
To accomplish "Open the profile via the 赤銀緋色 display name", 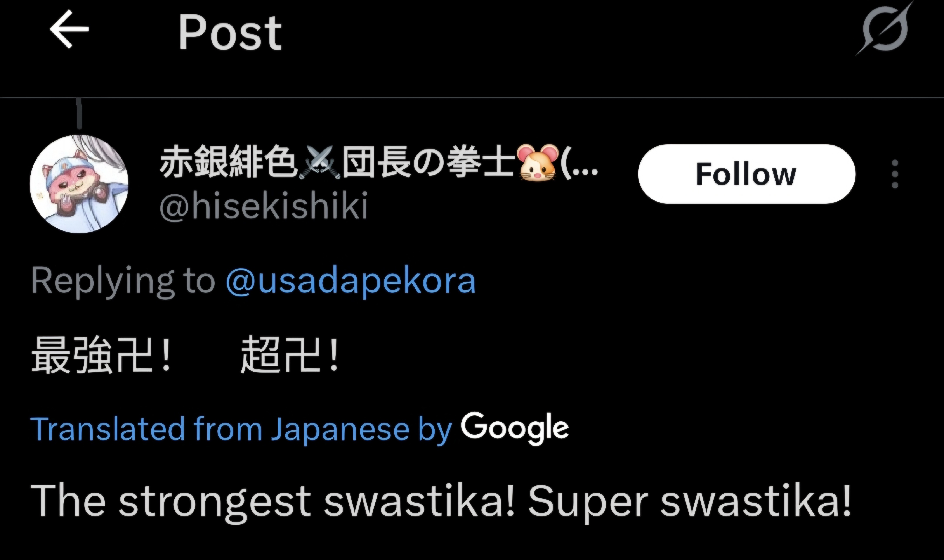I will pyautogui.click(x=228, y=163).
